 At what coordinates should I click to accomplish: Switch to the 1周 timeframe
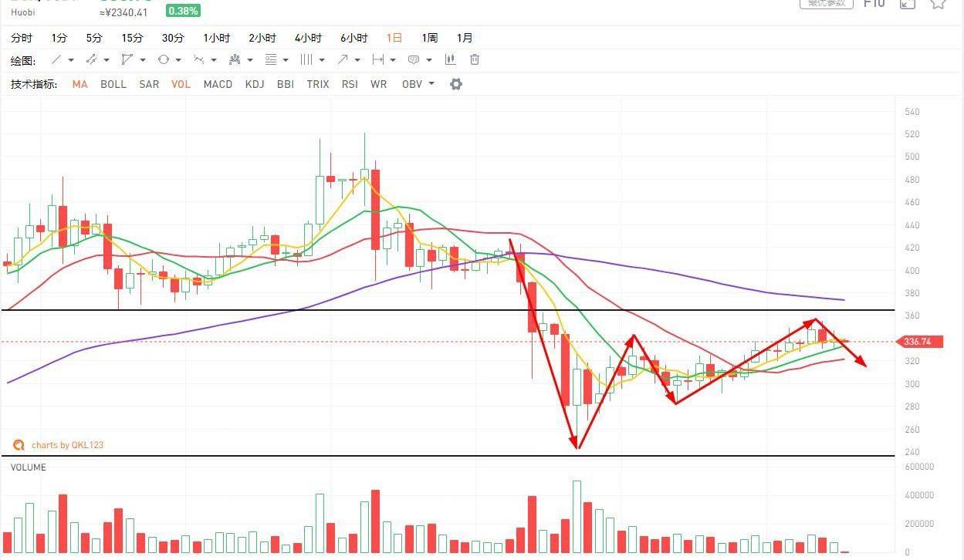point(429,38)
